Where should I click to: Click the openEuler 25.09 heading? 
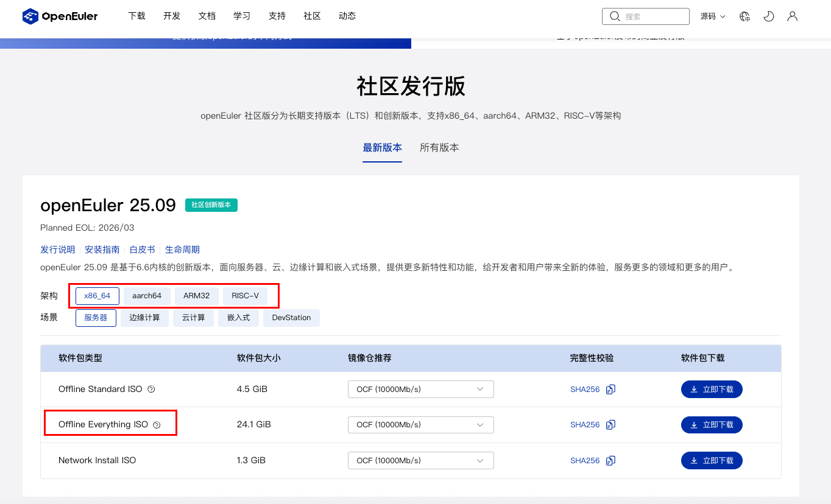click(x=108, y=205)
